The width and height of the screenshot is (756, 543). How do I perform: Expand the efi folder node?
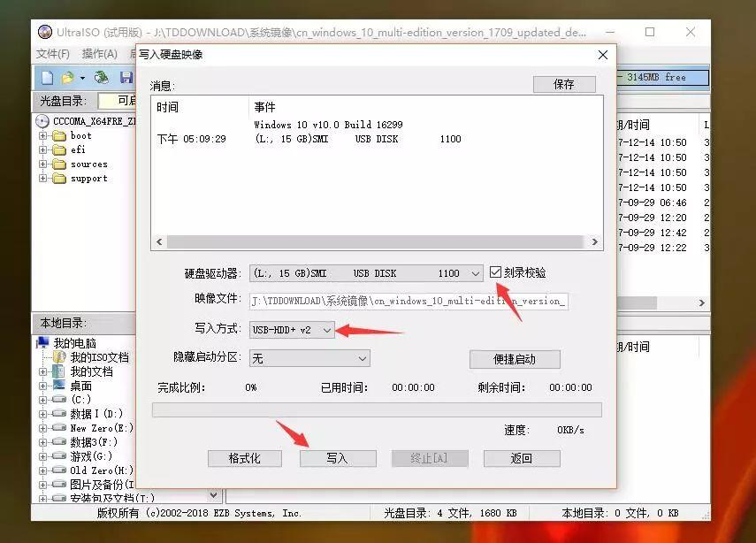(43, 150)
